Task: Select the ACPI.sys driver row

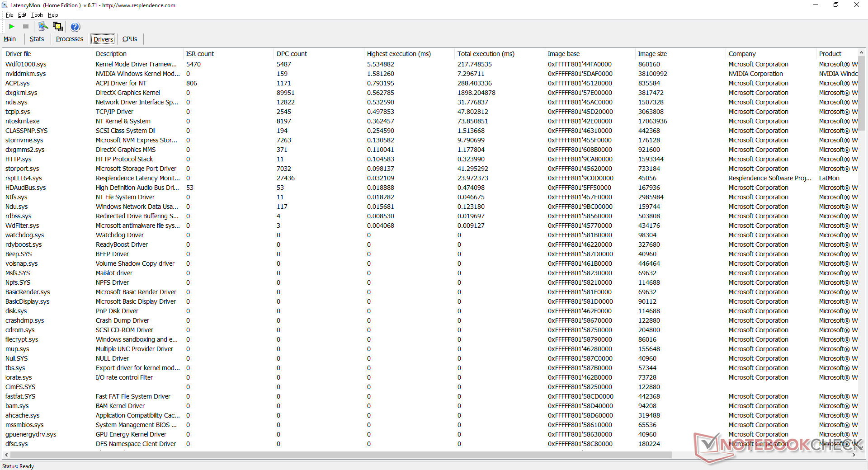Action: [x=430, y=83]
